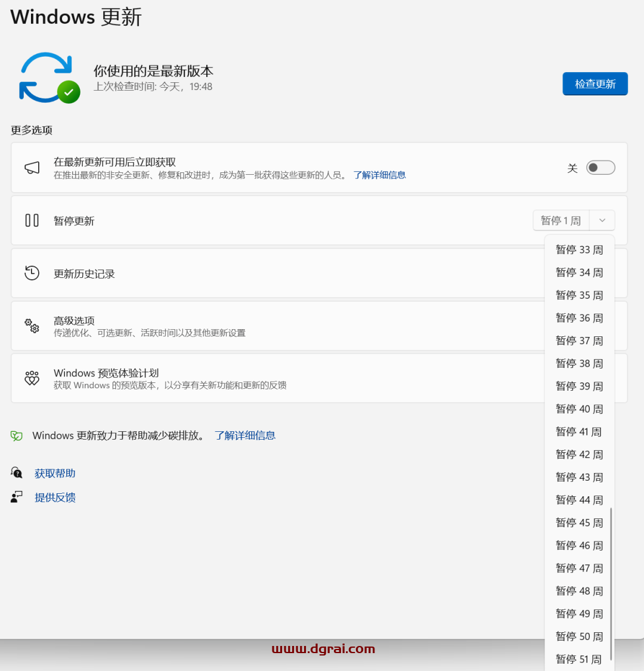The image size is (644, 671).
Task: Click the 获取帮助 help icon
Action: click(x=17, y=473)
